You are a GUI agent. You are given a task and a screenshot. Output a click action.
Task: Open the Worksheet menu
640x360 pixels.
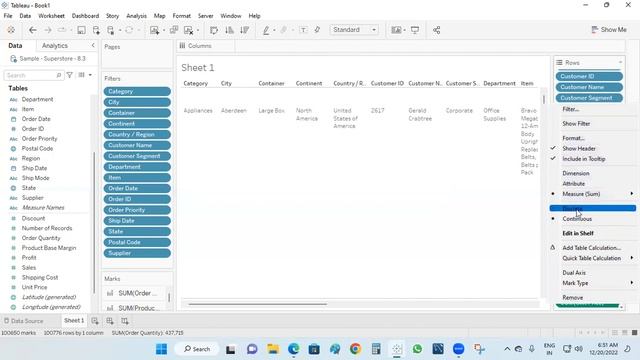(51, 16)
